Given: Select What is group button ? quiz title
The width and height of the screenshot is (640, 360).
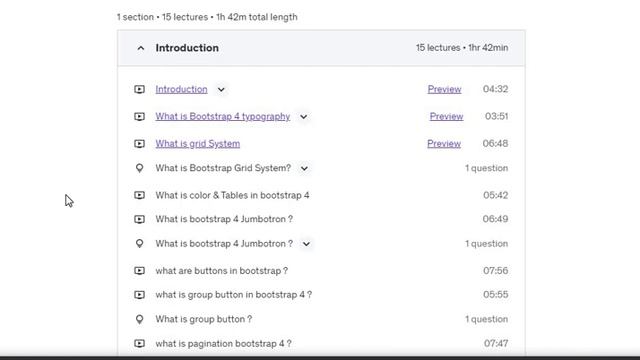Looking at the screenshot, I should (x=204, y=319).
